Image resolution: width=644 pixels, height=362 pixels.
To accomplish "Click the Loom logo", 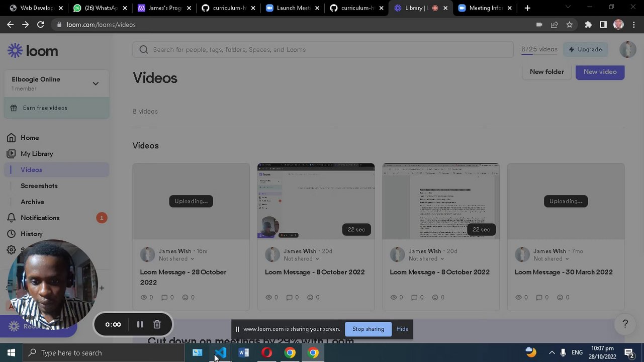I will tap(33, 51).
